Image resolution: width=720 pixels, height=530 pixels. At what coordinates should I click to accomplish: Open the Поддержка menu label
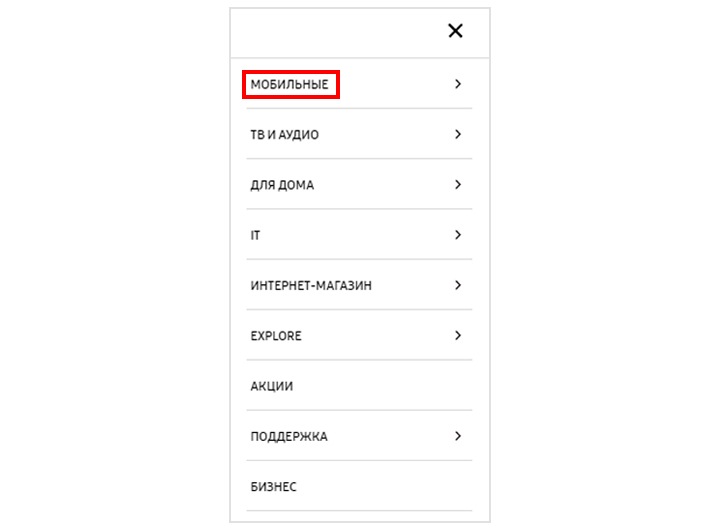click(x=289, y=436)
